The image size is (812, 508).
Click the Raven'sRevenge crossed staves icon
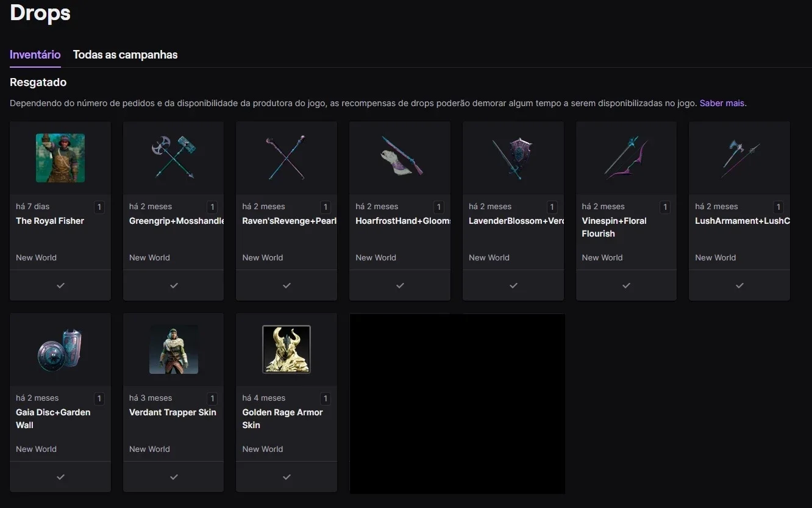[287, 158]
